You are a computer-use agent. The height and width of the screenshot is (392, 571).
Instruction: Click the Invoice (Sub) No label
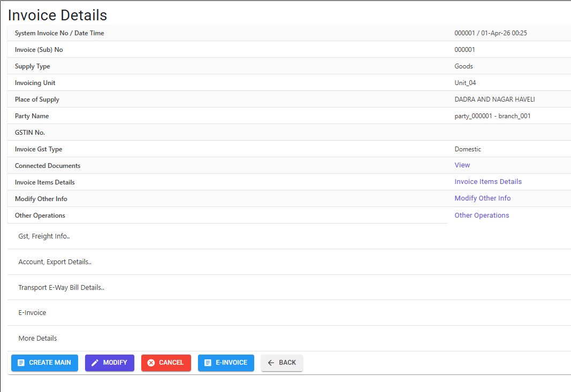coord(39,50)
